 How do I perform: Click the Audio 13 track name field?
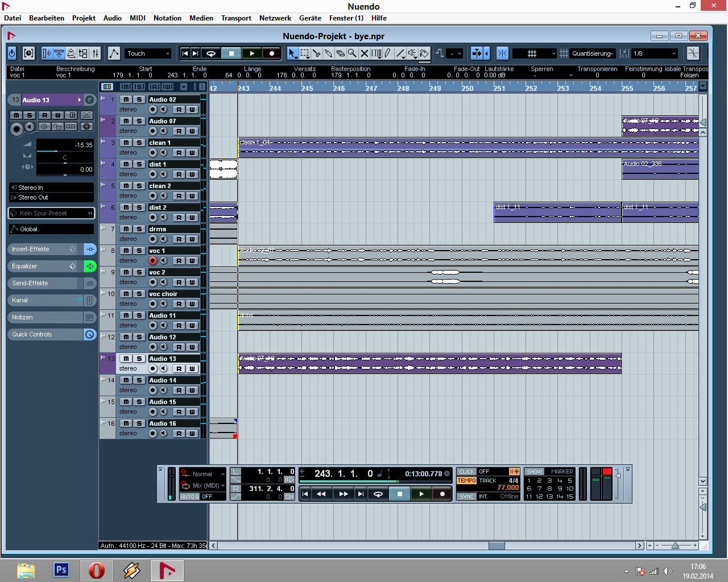(173, 359)
